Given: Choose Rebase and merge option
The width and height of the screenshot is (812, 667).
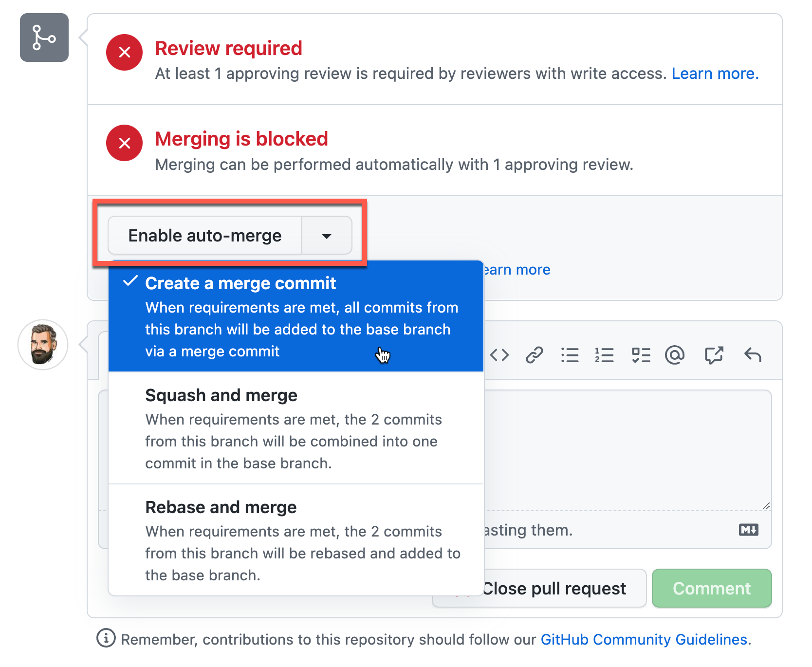Looking at the screenshot, I should (296, 540).
